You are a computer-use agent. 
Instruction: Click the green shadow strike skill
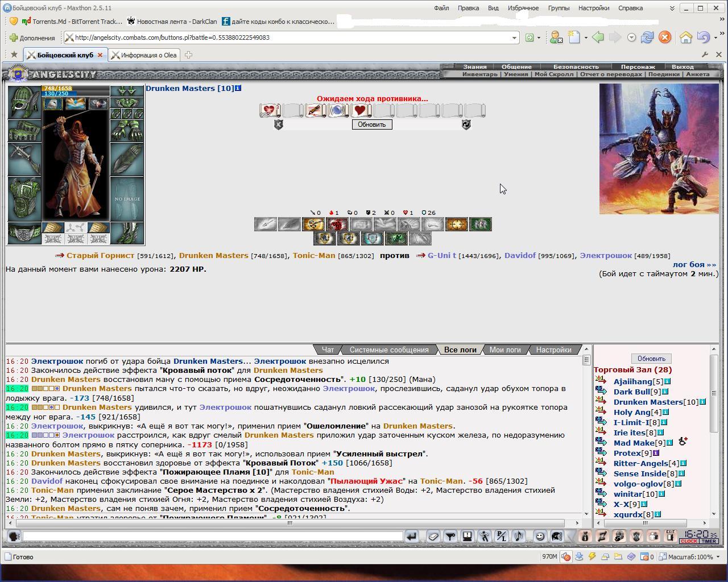pos(396,239)
